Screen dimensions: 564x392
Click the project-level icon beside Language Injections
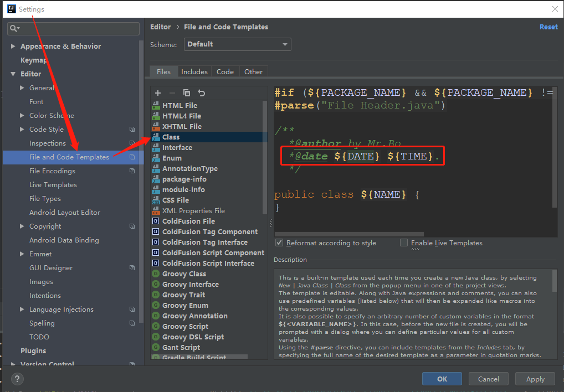point(132,310)
